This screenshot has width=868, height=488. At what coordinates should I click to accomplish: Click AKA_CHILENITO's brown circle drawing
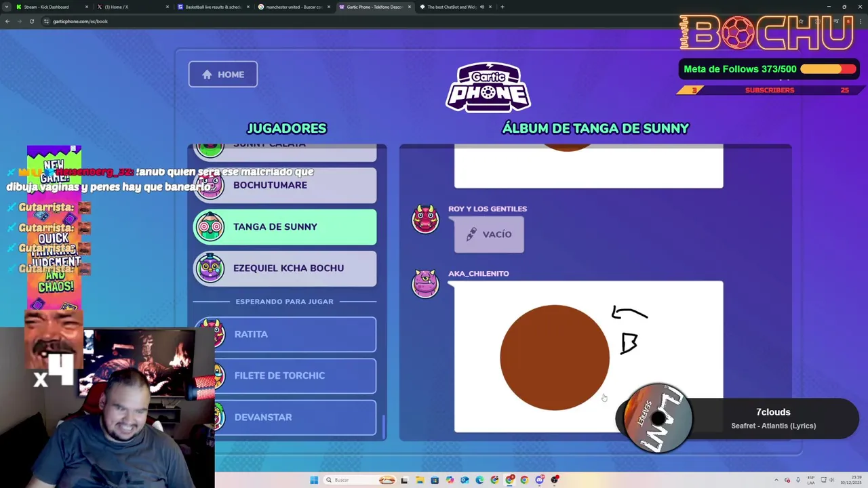555,357
